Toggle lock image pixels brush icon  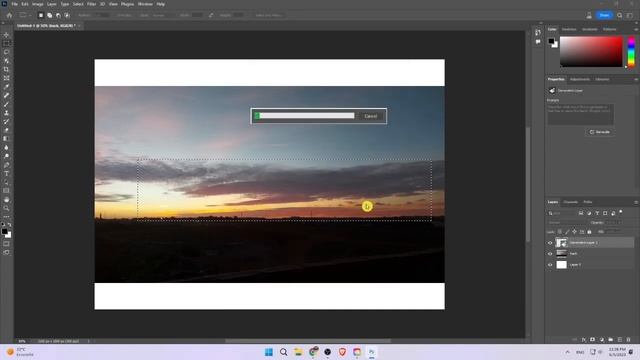point(567,232)
